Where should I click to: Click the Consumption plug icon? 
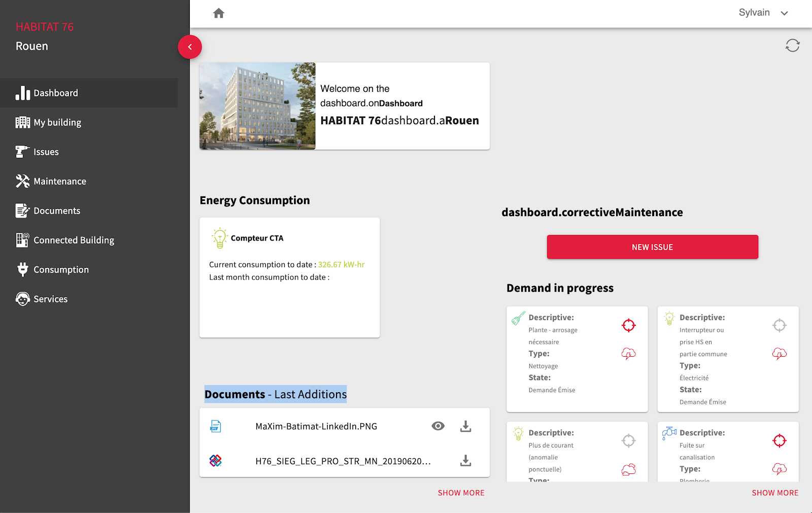(23, 269)
